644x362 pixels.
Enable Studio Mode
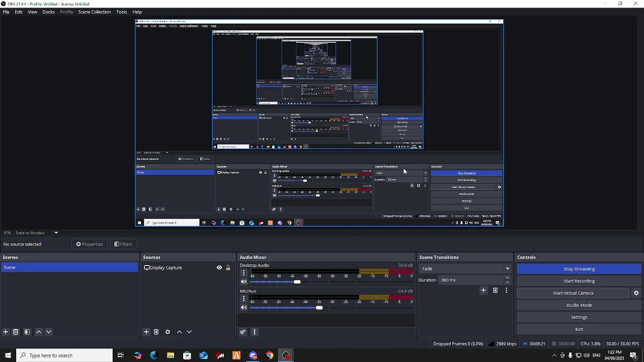(579, 305)
